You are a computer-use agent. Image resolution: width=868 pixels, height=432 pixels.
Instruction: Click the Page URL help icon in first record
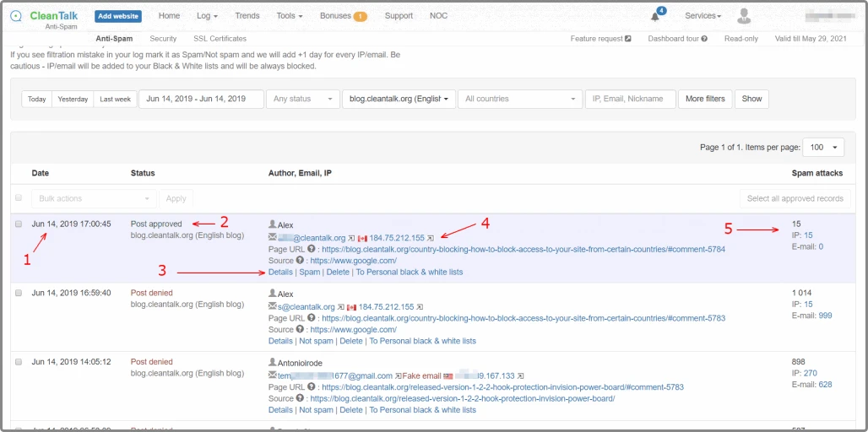313,250
